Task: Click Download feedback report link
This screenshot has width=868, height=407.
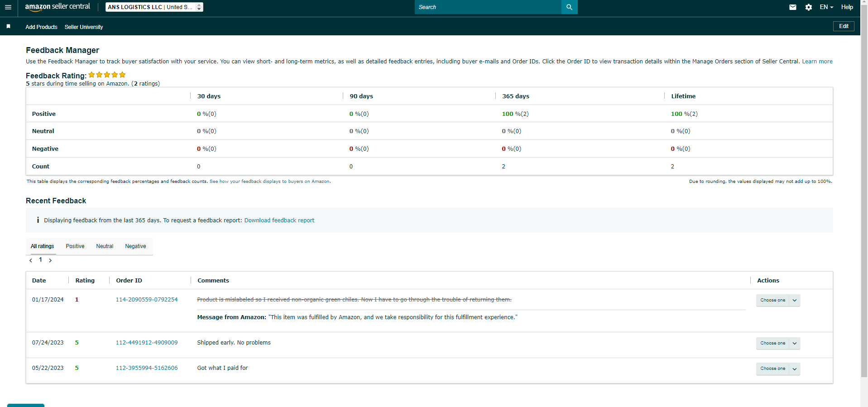Action: point(279,220)
